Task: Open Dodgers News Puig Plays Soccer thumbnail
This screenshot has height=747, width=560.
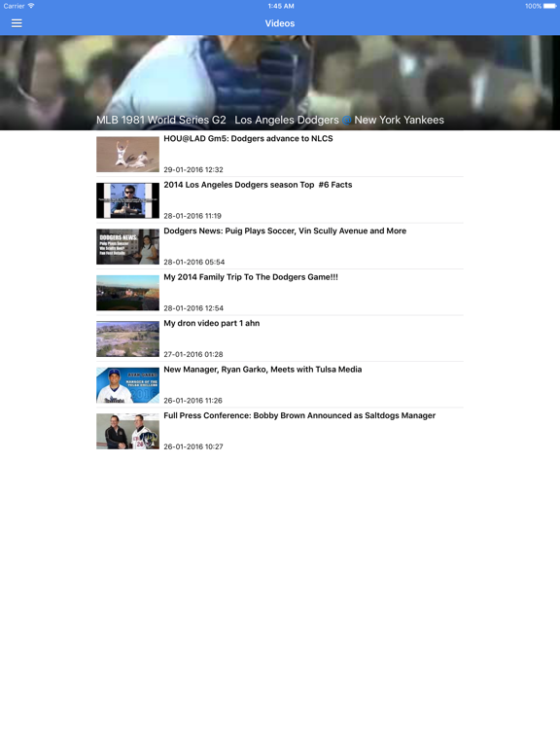Action: pos(127,247)
